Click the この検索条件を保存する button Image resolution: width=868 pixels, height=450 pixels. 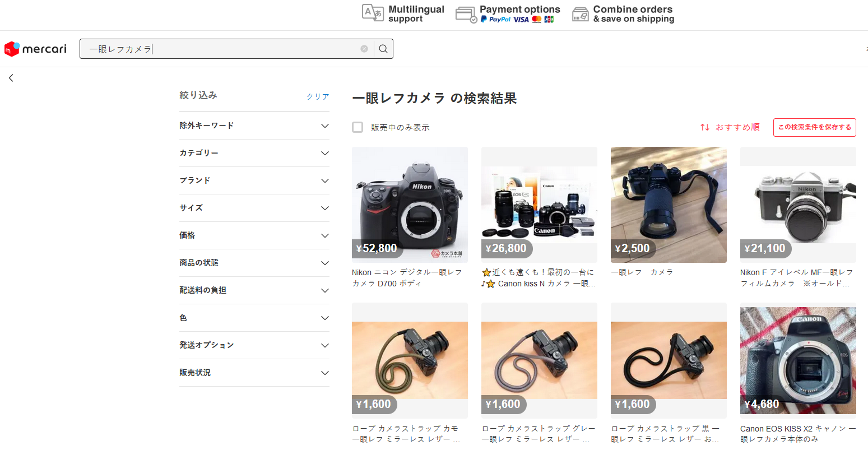[814, 127]
